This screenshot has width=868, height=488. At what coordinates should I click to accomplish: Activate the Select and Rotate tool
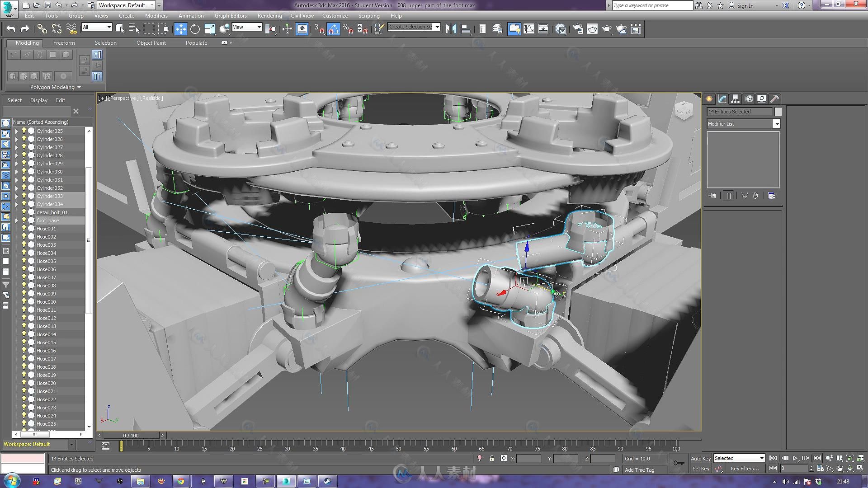[x=195, y=29]
